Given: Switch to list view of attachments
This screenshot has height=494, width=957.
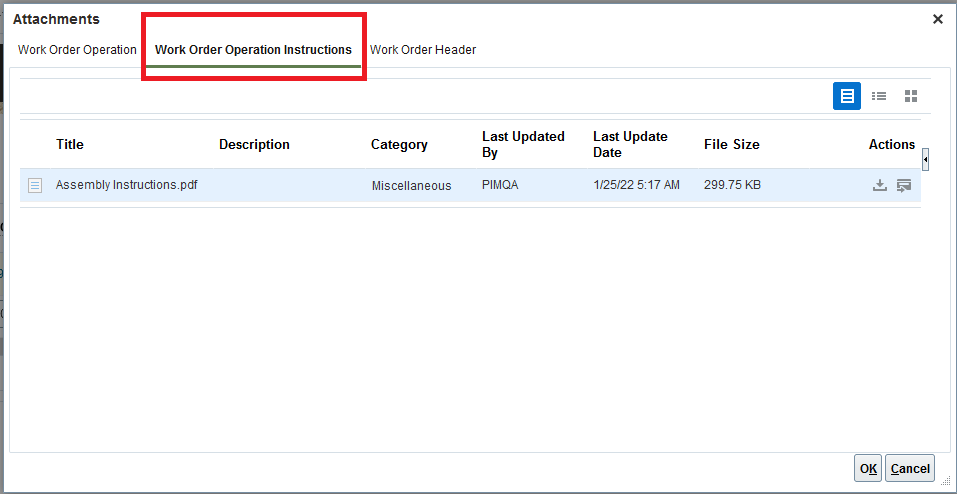Looking at the screenshot, I should (879, 96).
